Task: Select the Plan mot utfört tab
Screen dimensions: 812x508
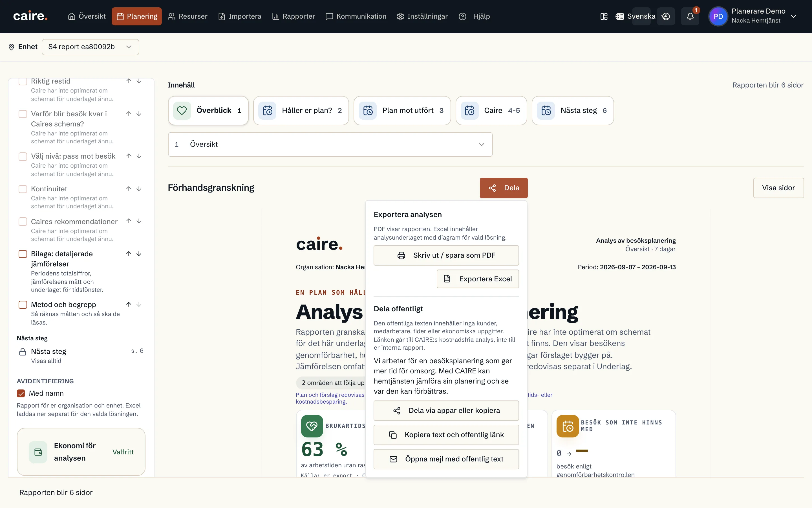Action: pos(402,111)
